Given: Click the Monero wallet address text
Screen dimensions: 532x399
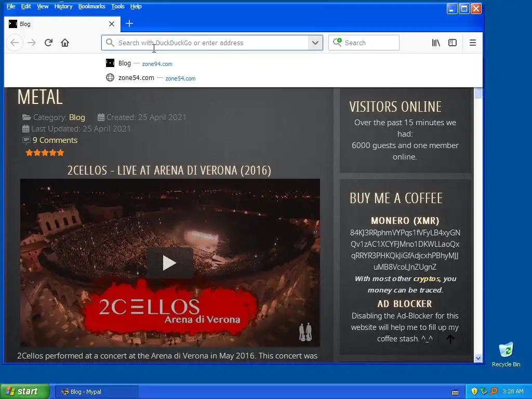Looking at the screenshot, I should coord(405,250).
